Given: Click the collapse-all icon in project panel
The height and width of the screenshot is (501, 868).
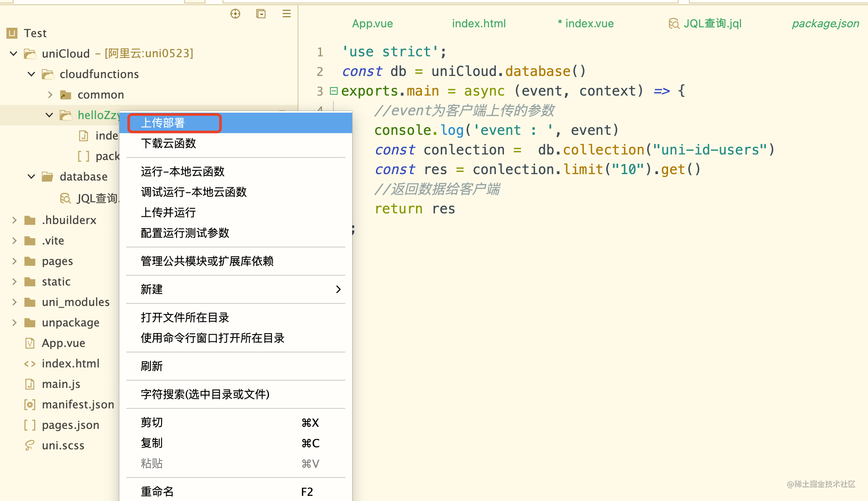Looking at the screenshot, I should click(x=261, y=14).
